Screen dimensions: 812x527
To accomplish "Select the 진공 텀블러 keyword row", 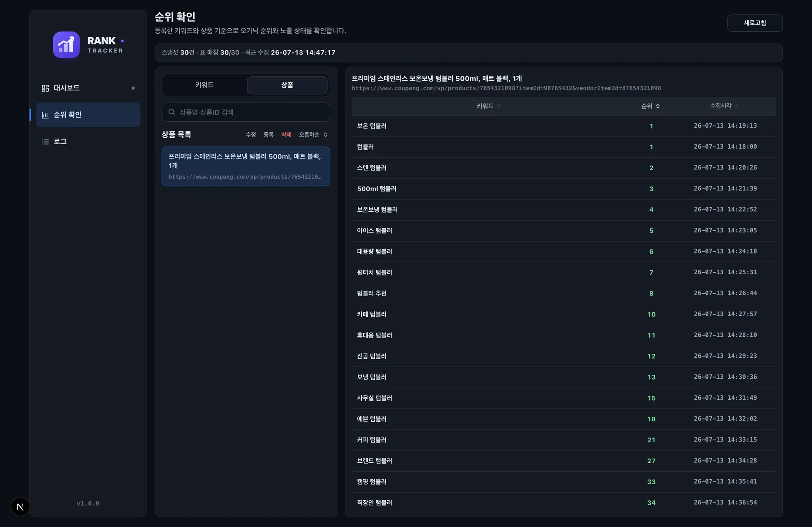I will click(564, 356).
